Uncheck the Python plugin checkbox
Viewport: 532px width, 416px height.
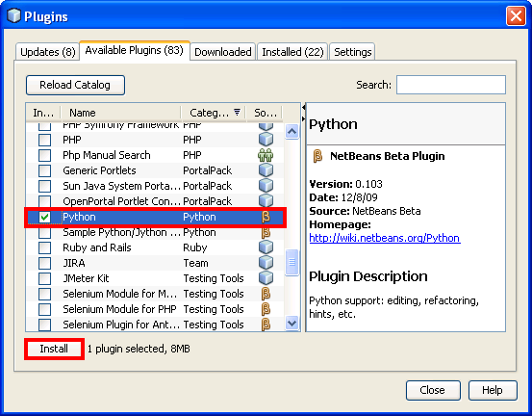(x=44, y=217)
